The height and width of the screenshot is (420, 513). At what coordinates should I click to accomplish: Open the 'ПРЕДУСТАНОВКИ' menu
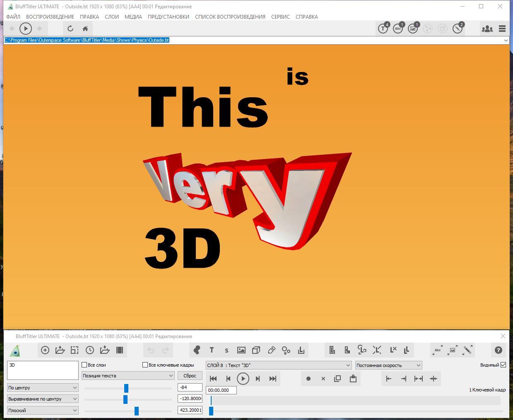168,17
